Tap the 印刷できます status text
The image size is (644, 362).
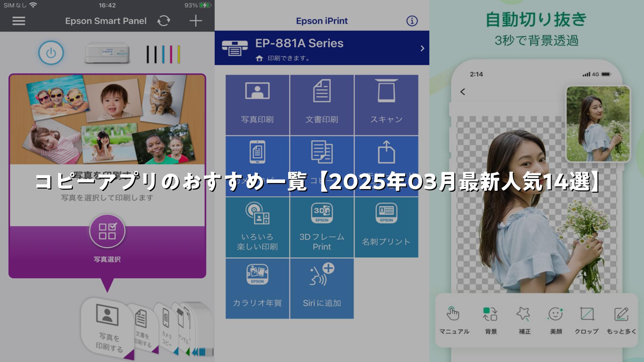tap(288, 58)
